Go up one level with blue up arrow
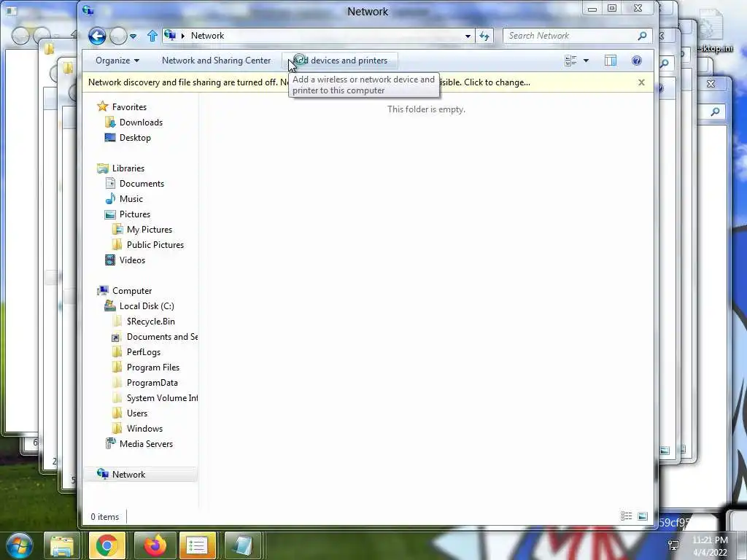Screen dimensions: 747x560 [152, 36]
